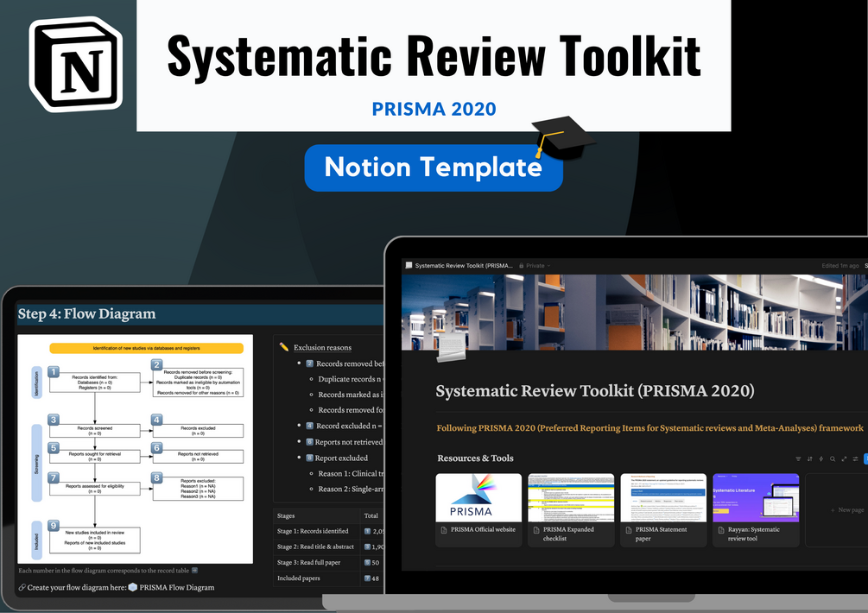Click the Stages column header
The height and width of the screenshot is (613, 868).
(286, 515)
